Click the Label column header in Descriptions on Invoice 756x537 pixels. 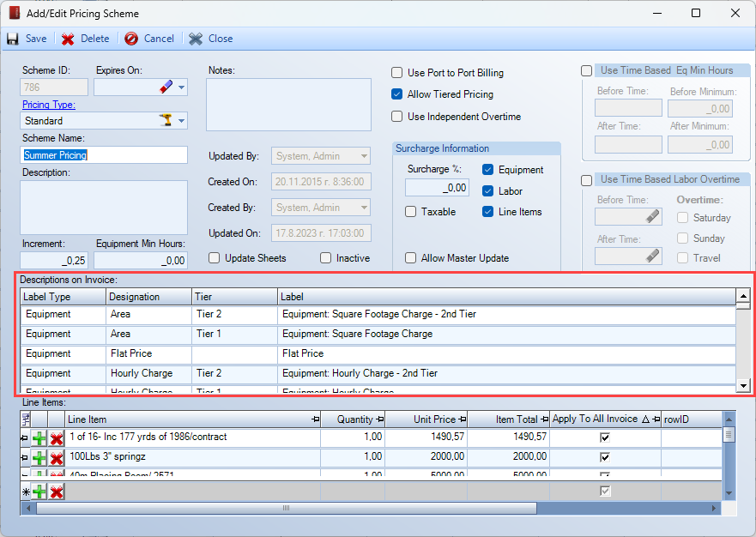tap(507, 297)
